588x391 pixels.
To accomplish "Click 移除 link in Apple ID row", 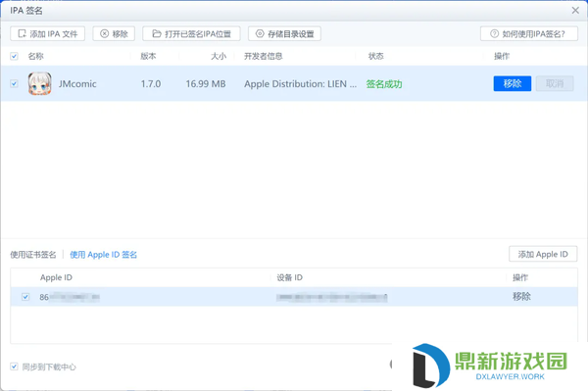I will coord(521,297).
